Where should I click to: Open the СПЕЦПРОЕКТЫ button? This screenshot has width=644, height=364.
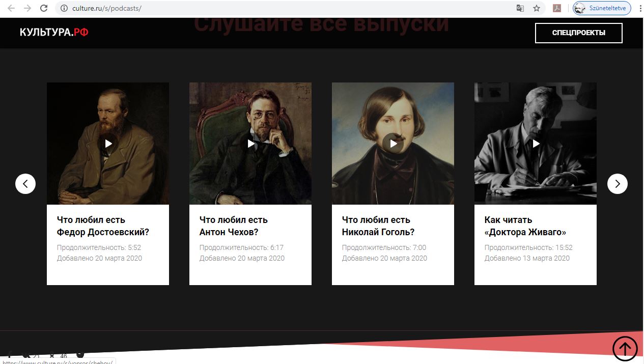tap(579, 33)
